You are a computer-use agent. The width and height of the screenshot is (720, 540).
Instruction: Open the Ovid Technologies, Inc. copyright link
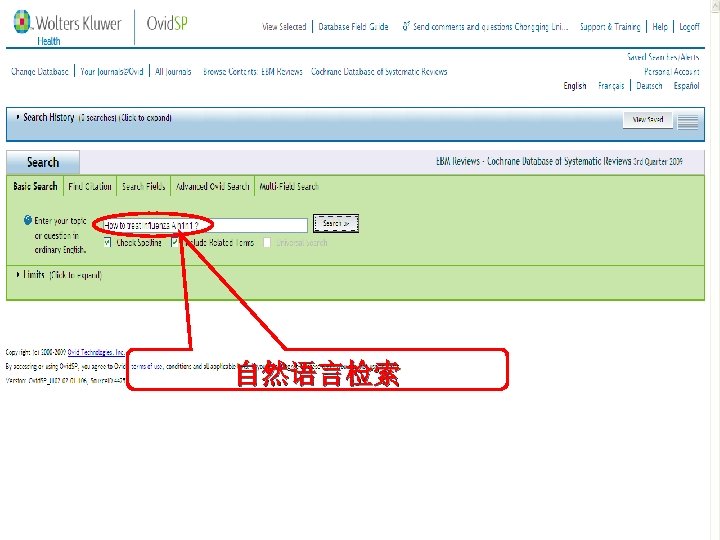click(96, 352)
